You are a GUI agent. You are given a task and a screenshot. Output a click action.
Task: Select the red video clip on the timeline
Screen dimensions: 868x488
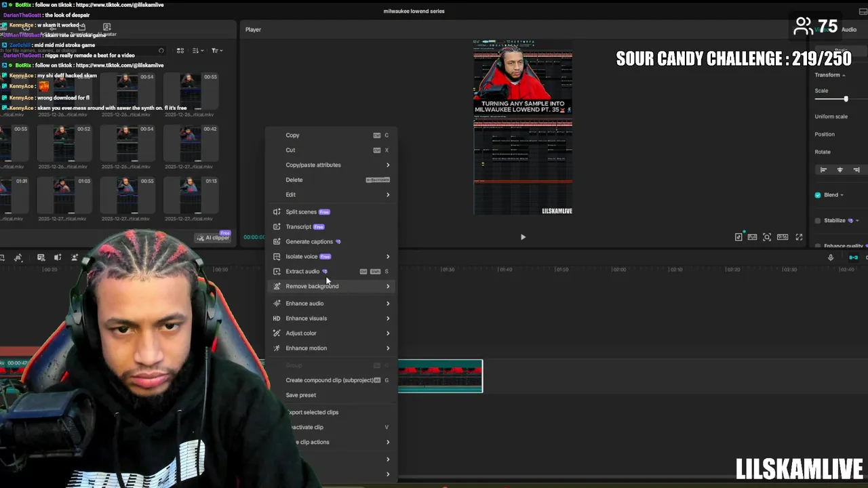pyautogui.click(x=440, y=376)
